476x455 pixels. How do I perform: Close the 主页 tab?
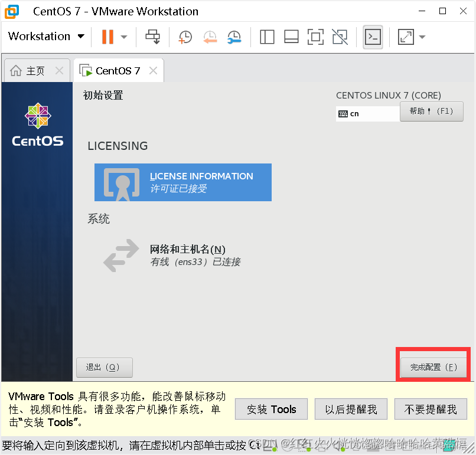(x=60, y=71)
